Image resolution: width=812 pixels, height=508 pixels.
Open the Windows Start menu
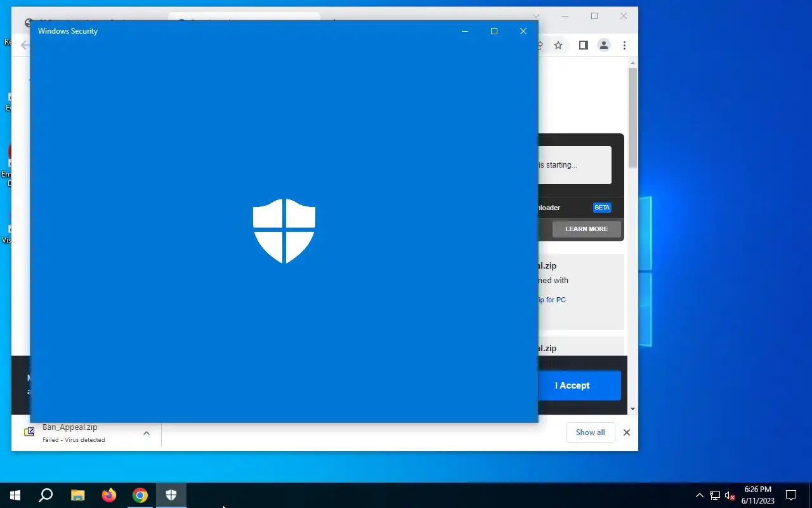click(15, 495)
